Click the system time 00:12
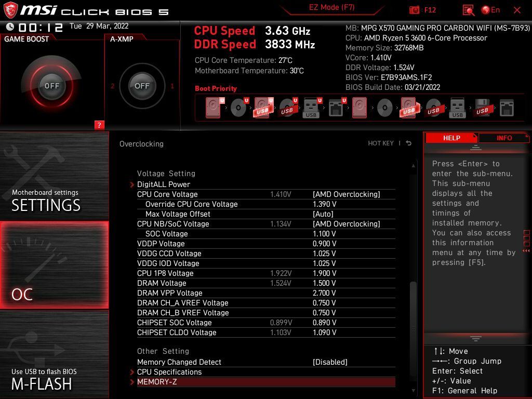 [x=41, y=27]
